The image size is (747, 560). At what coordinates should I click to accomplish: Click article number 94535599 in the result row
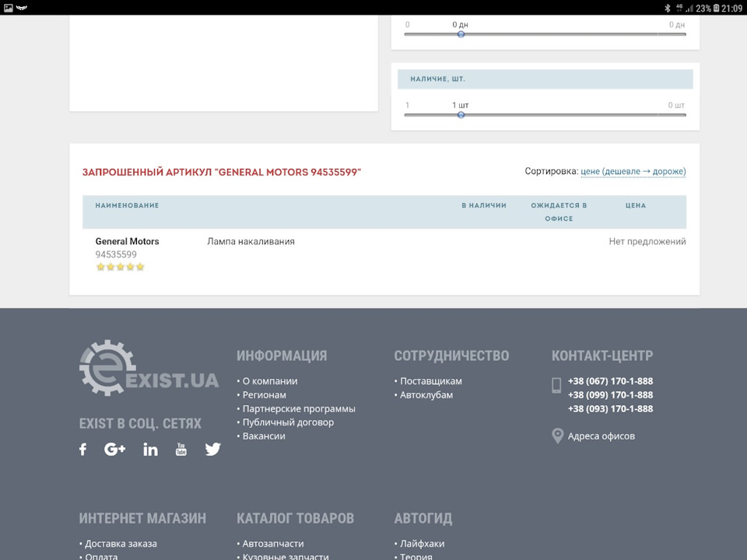(x=116, y=254)
